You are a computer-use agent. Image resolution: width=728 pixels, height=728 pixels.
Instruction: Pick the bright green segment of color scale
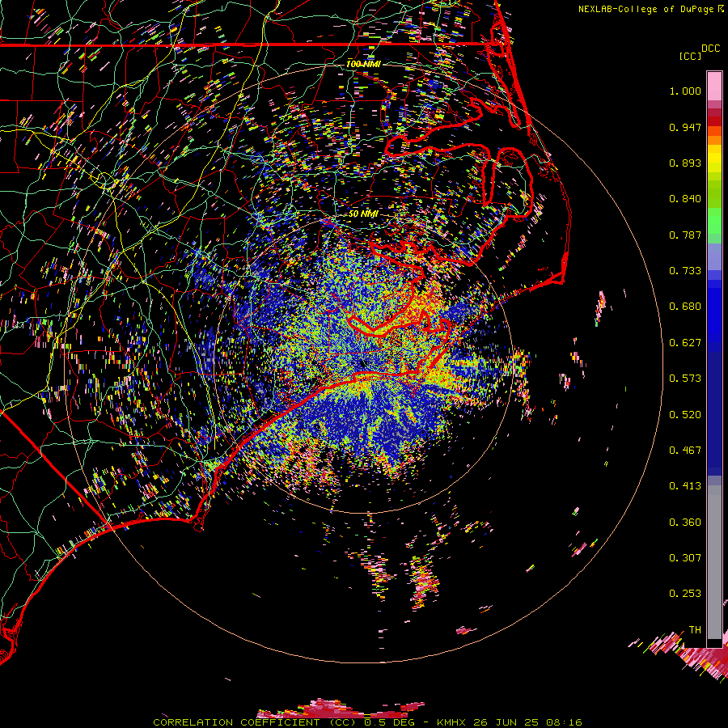pyautogui.click(x=714, y=221)
